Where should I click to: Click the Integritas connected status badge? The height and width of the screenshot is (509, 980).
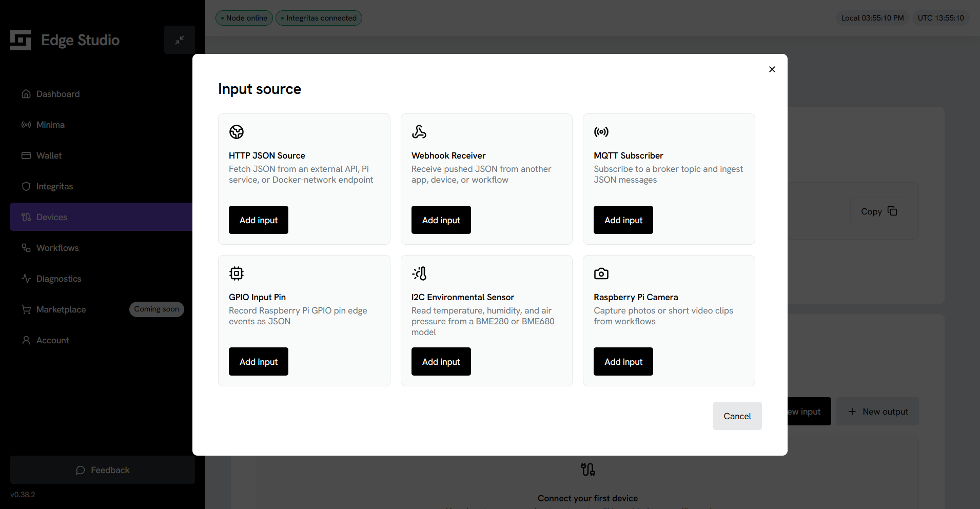tap(319, 18)
